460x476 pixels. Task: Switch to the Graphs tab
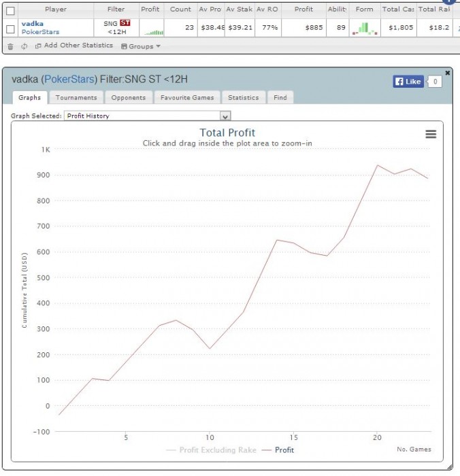click(29, 97)
